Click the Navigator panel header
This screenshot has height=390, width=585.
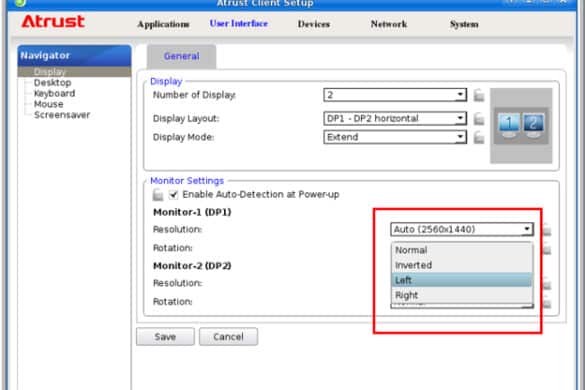pyautogui.click(x=74, y=56)
